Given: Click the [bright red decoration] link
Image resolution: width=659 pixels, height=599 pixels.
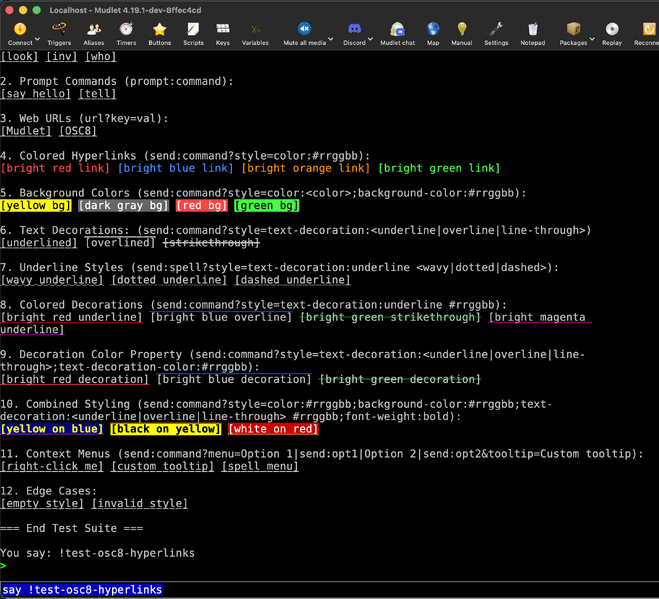Looking at the screenshot, I should [75, 379].
